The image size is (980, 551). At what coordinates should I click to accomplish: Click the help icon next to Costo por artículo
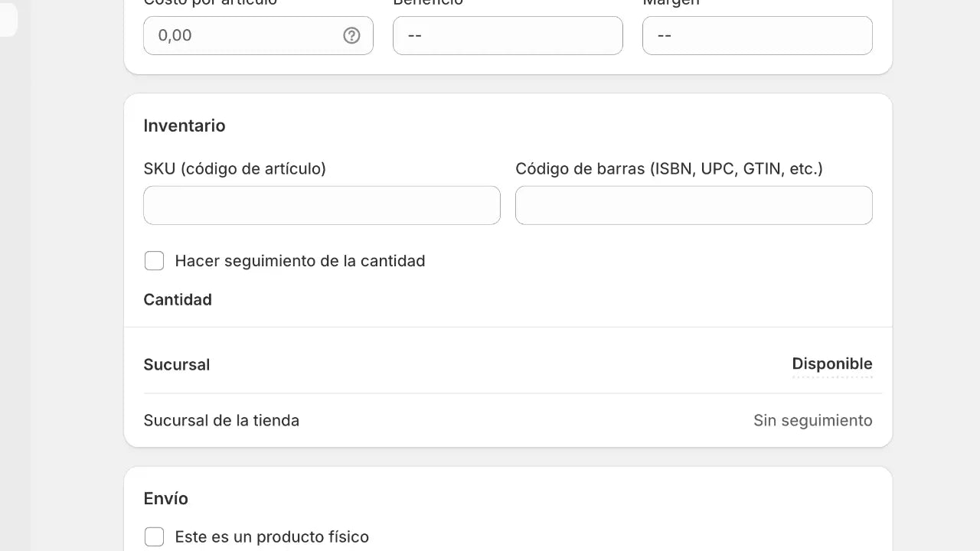coord(351,35)
